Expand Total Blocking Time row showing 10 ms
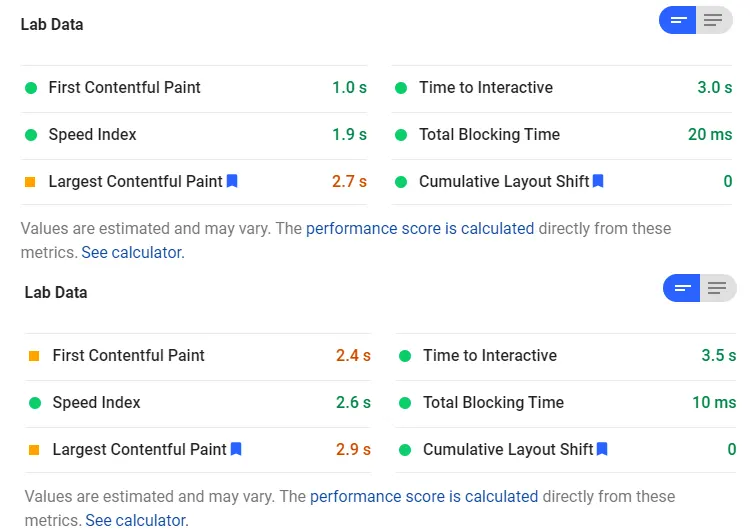 (566, 403)
